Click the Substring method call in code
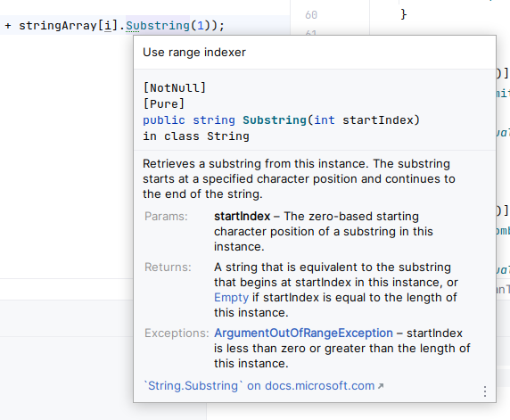510x420 pixels. 158,25
